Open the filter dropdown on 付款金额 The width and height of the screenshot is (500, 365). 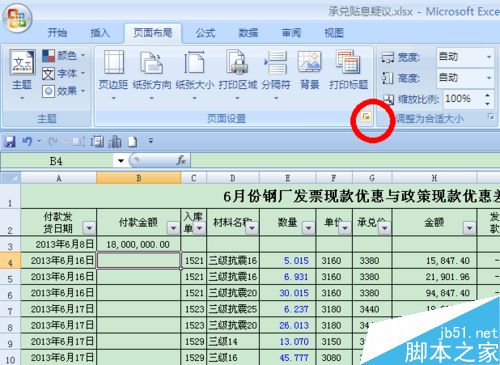pyautogui.click(x=173, y=228)
